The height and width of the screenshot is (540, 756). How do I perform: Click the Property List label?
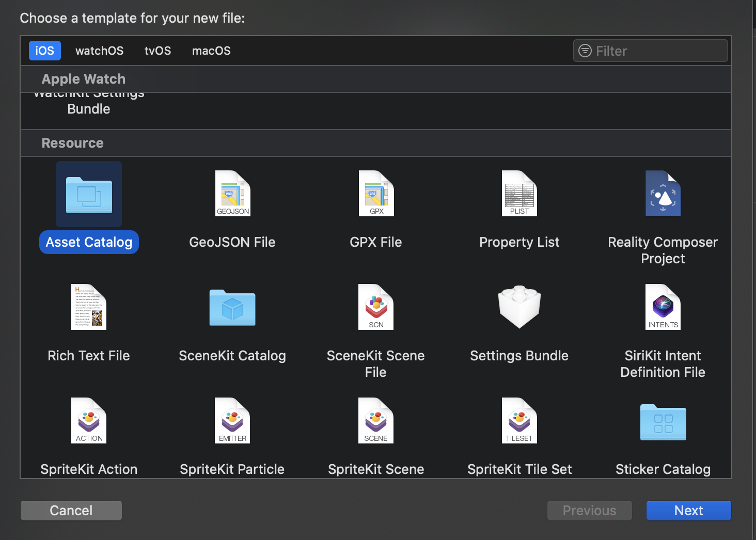(x=519, y=242)
